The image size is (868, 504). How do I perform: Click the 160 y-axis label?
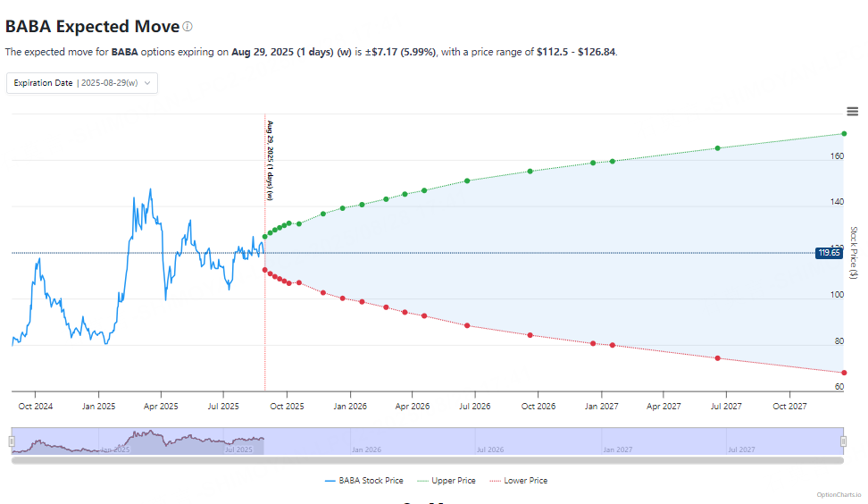click(x=837, y=156)
